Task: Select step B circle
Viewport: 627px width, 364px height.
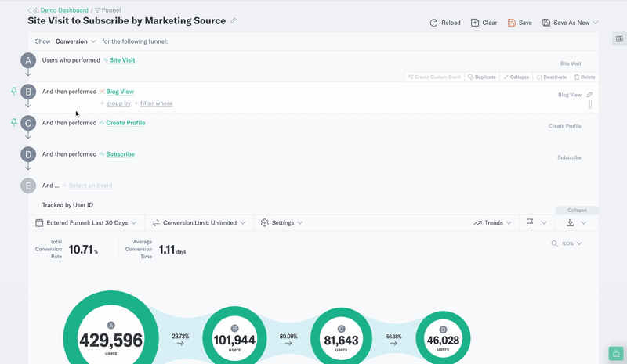Action: pyautogui.click(x=28, y=92)
